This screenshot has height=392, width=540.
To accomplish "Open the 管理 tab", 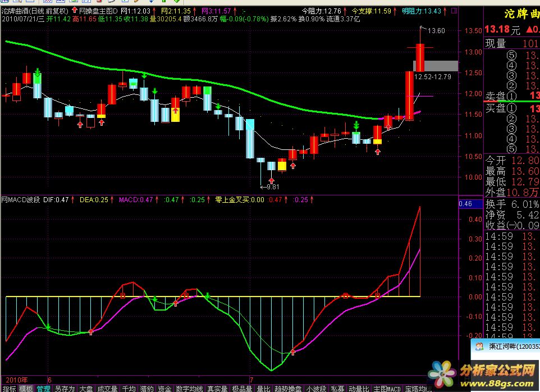I will pos(44,389).
